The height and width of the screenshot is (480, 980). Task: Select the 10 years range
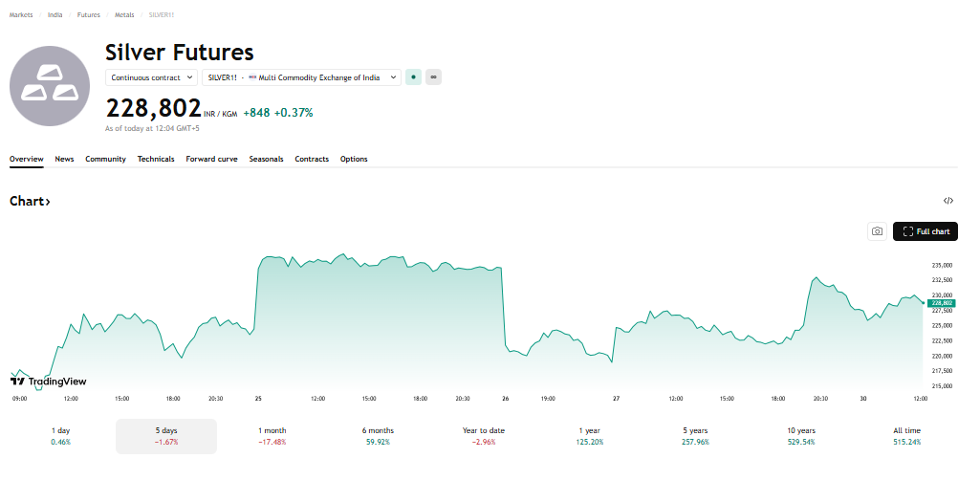pyautogui.click(x=800, y=436)
